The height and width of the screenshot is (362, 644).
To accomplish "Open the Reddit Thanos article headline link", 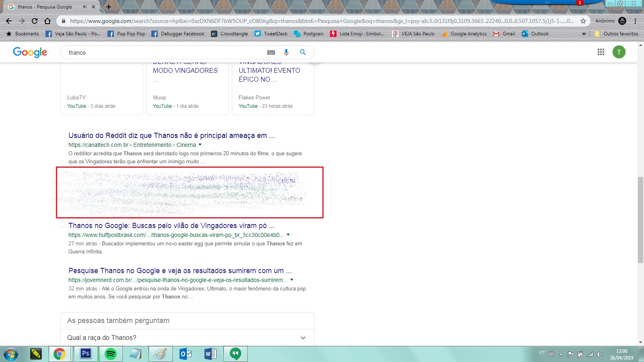I will tap(171, 136).
